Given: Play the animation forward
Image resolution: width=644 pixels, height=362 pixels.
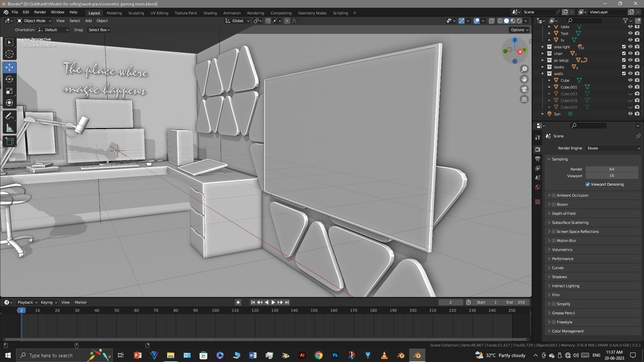Looking at the screenshot, I should 273,302.
